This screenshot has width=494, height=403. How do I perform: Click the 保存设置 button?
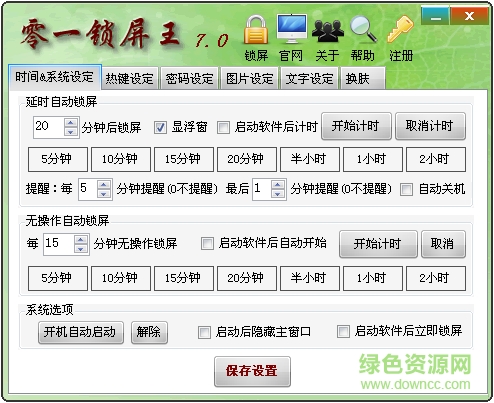click(252, 371)
